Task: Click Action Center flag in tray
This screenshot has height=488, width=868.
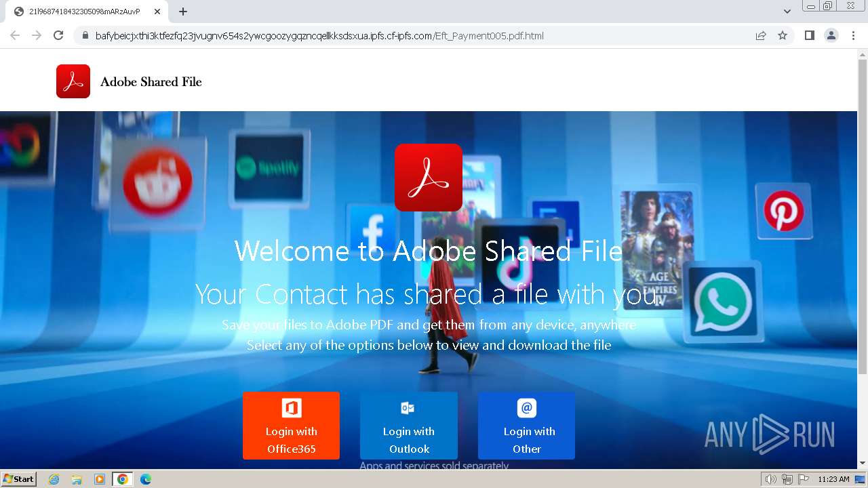Action: pyautogui.click(x=804, y=479)
